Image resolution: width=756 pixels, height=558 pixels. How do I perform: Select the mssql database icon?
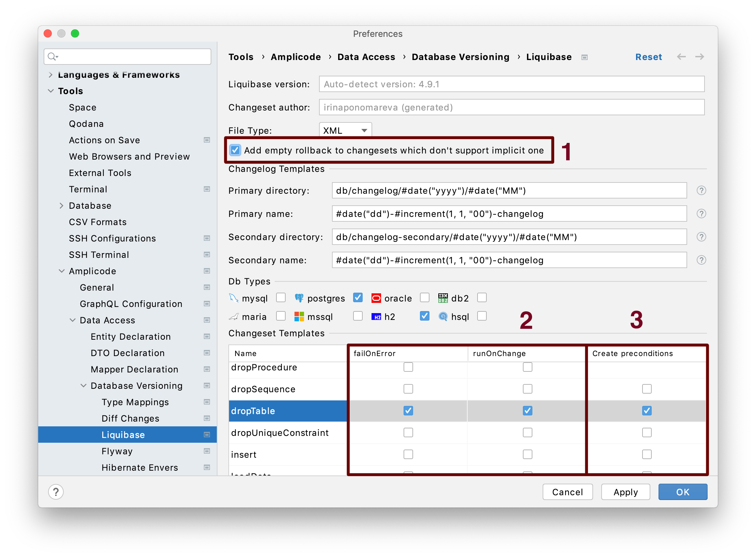click(x=299, y=316)
